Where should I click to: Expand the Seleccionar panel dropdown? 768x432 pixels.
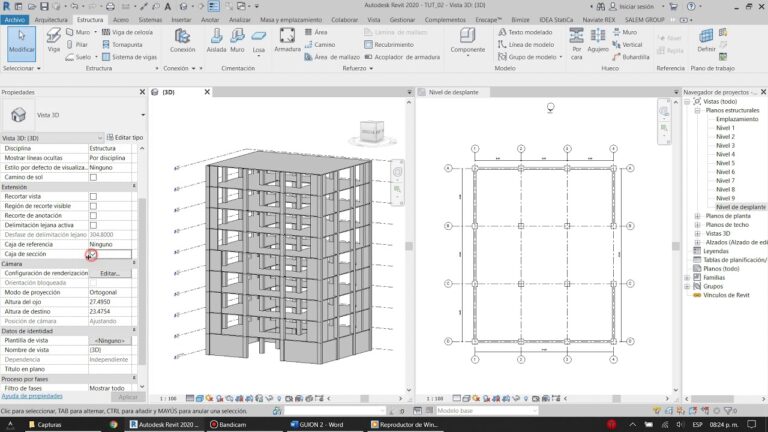[x=39, y=69]
